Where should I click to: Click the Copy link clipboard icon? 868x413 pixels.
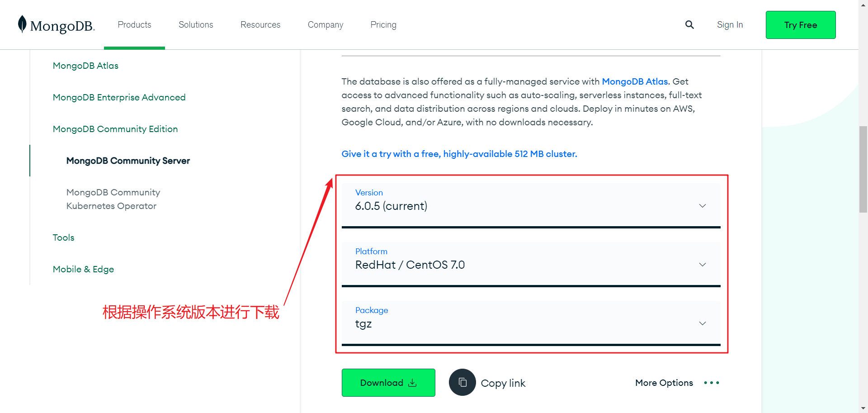tap(462, 383)
